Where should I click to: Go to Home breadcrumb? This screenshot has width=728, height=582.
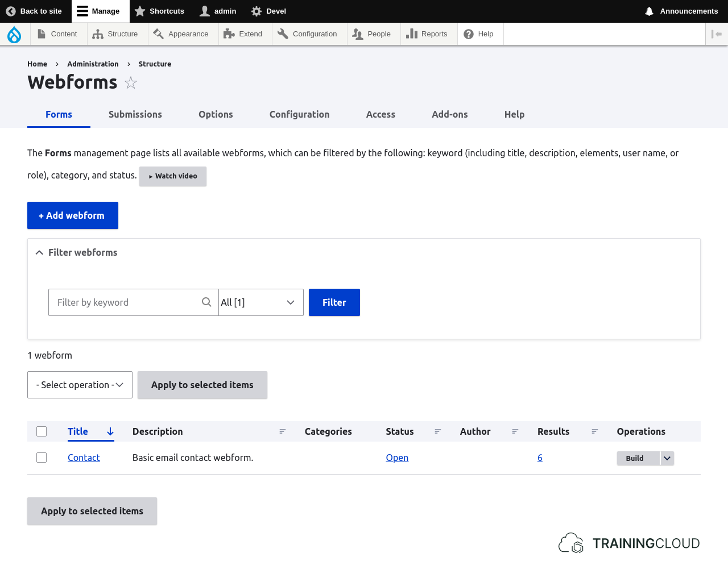(37, 64)
